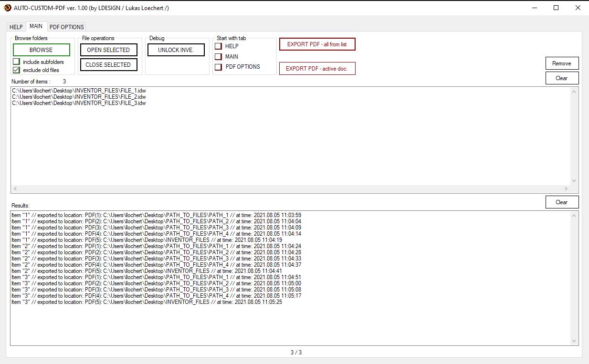
Task: Click result line Item "1" PDF(1) at 11:03:59
Action: coord(156,215)
